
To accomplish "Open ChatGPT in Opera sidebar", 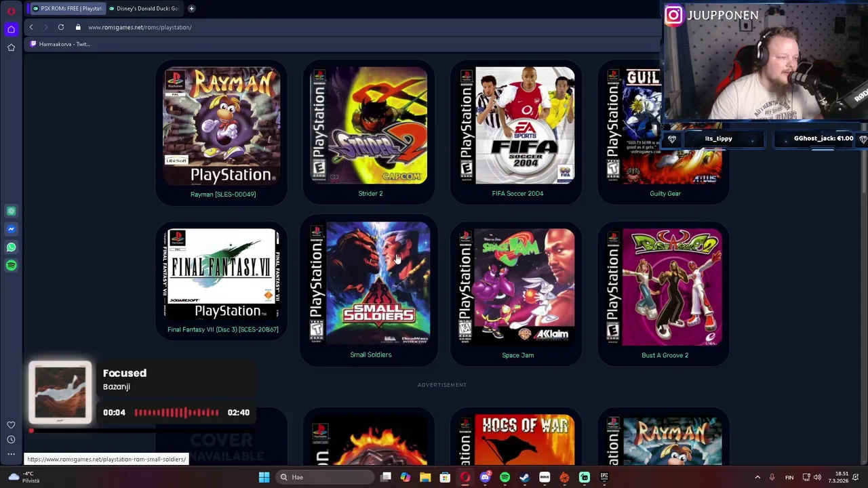I will pyautogui.click(x=11, y=211).
